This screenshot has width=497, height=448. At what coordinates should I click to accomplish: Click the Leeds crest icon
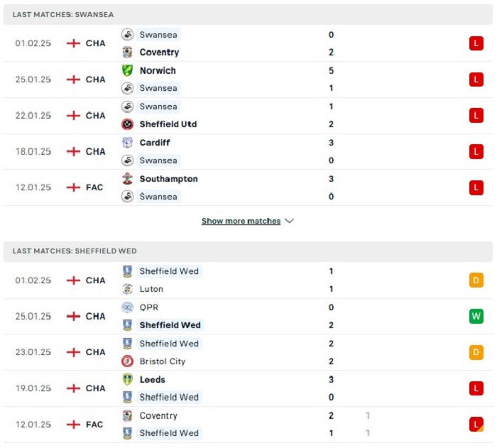[x=127, y=380]
